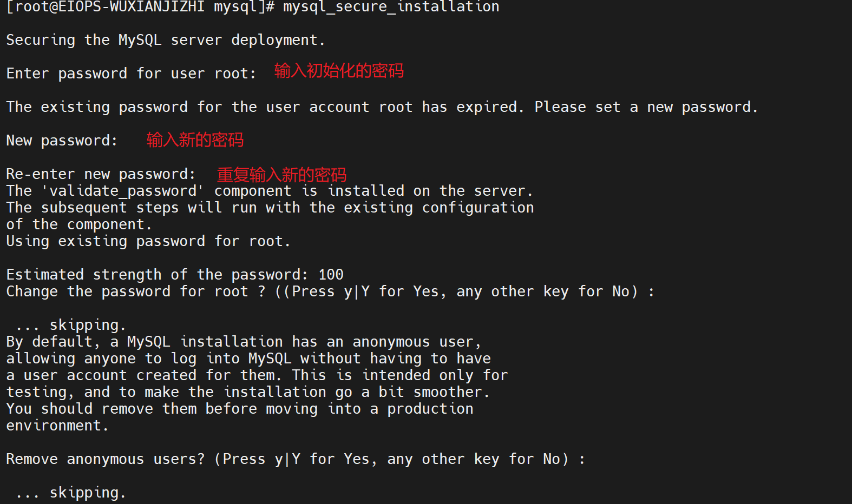This screenshot has height=504, width=852.
Task: Click the "Enter password for user root:" prompt
Action: pos(131,74)
